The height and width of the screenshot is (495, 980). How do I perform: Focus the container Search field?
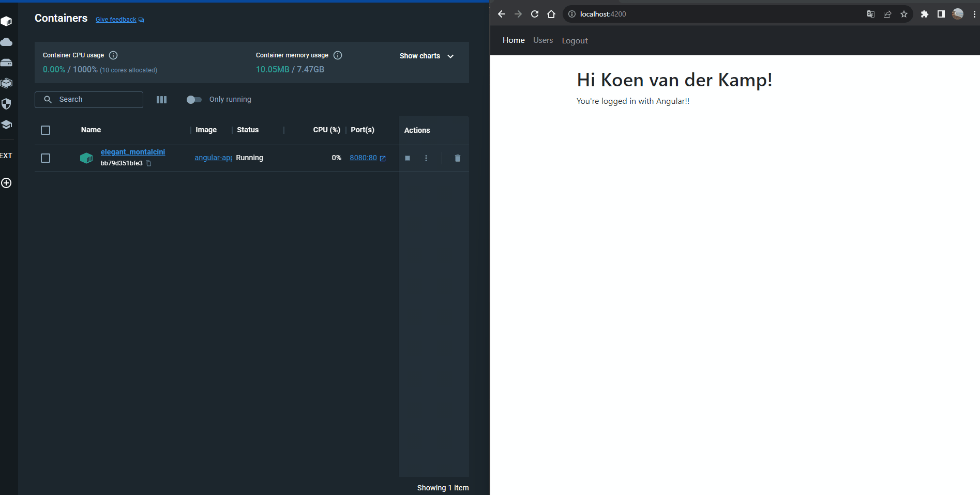pos(89,100)
